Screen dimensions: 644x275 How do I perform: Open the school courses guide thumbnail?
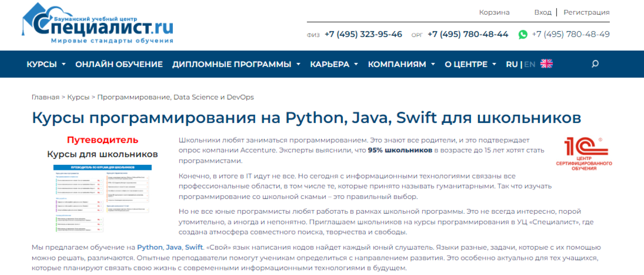(102, 193)
